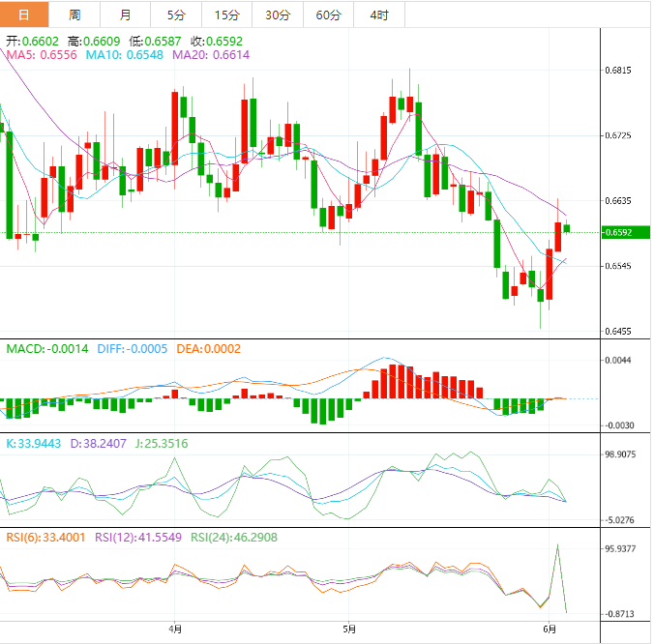Select the 30分 timeframe tab
The width and height of the screenshot is (654, 644).
pyautogui.click(x=277, y=15)
